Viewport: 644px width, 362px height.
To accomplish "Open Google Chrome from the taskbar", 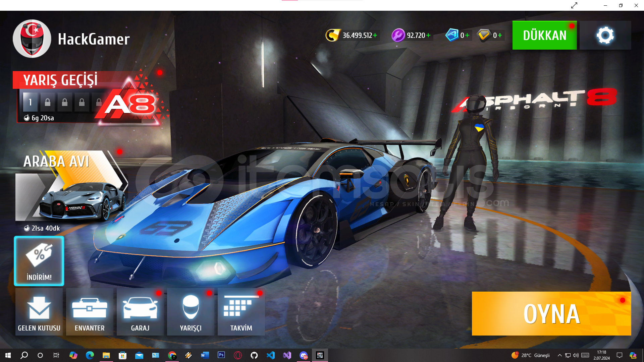I will [x=172, y=355].
